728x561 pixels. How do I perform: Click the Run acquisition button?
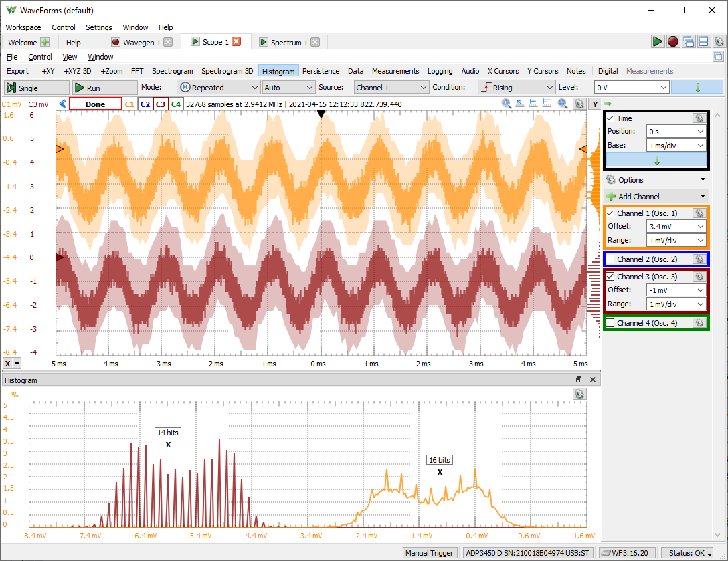point(104,88)
